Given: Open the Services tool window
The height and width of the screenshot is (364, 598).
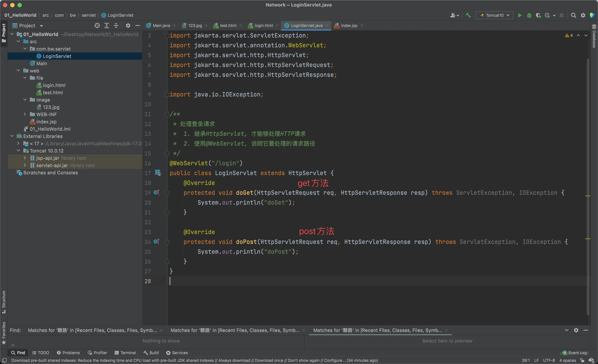Looking at the screenshot, I should pyautogui.click(x=177, y=353).
